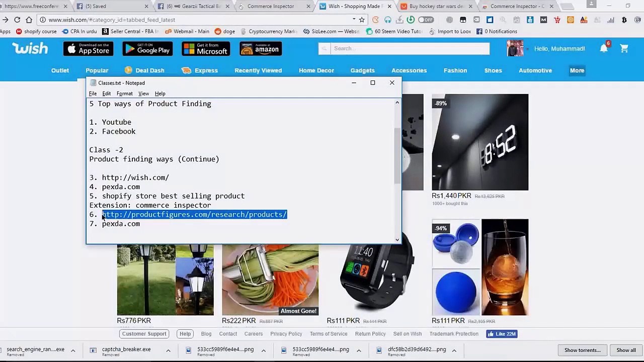This screenshot has width=644, height=362.
Task: Select the Popular tab on Wish
Action: coord(97,70)
